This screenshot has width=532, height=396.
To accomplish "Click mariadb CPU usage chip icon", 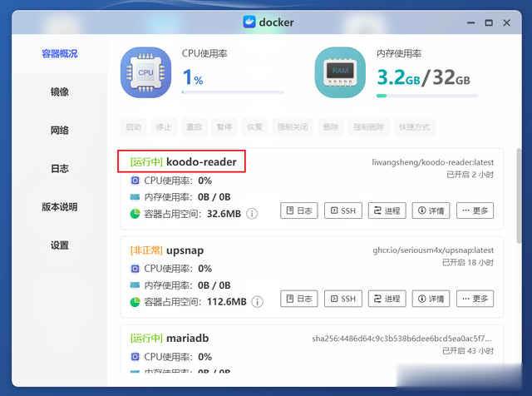I will pyautogui.click(x=135, y=357).
